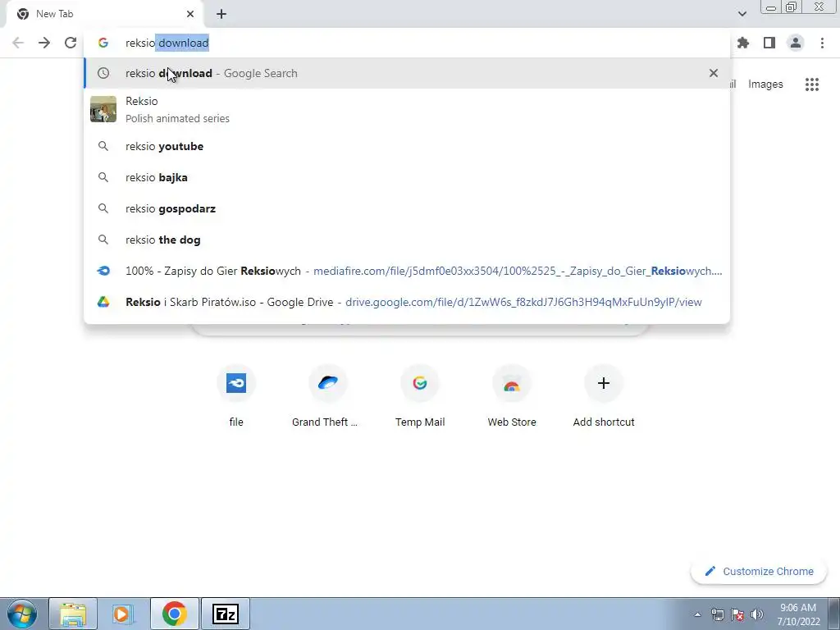
Task: Select the New Tab browser tab
Action: [x=104, y=14]
